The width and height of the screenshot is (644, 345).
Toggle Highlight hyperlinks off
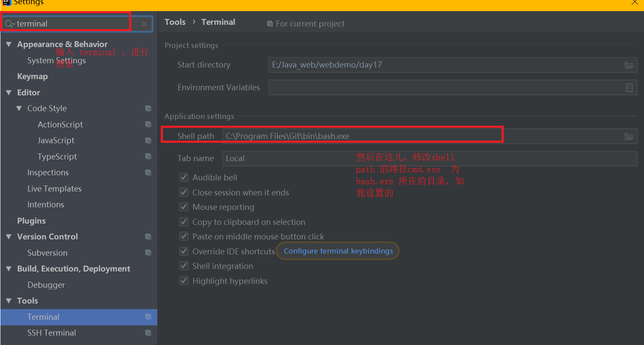183,280
